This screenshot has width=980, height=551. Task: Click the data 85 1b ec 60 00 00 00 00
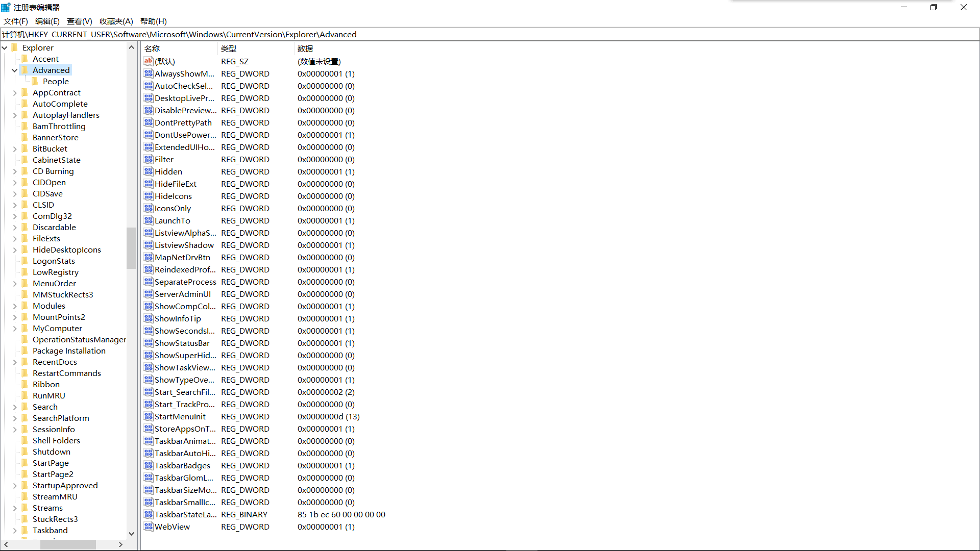(x=341, y=514)
